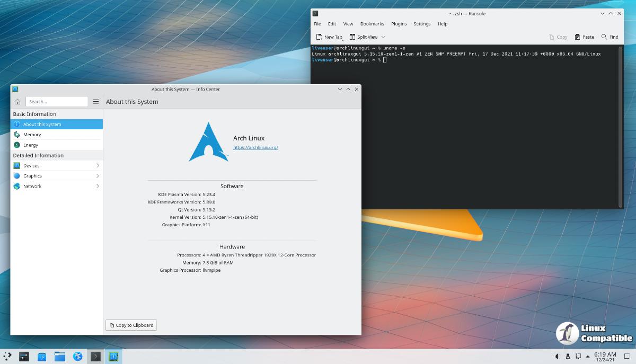Image resolution: width=636 pixels, height=364 pixels.
Task: Open the Settings menu in Konsole
Action: 422,24
